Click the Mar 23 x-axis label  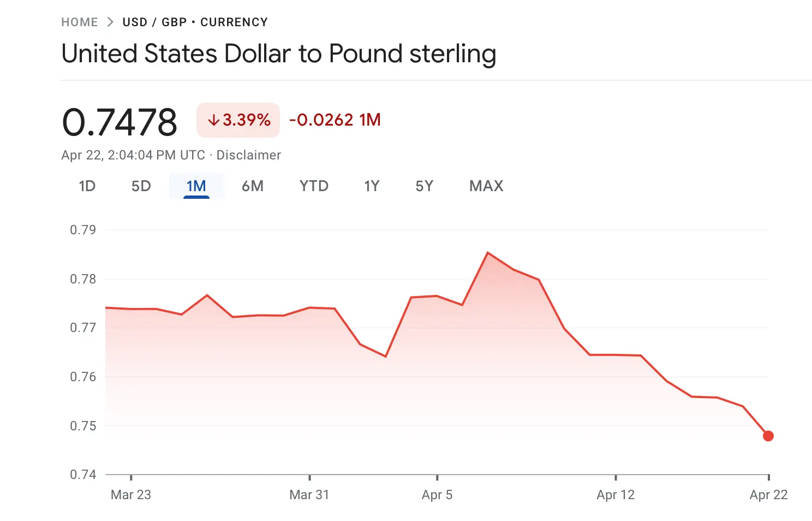tap(131, 495)
